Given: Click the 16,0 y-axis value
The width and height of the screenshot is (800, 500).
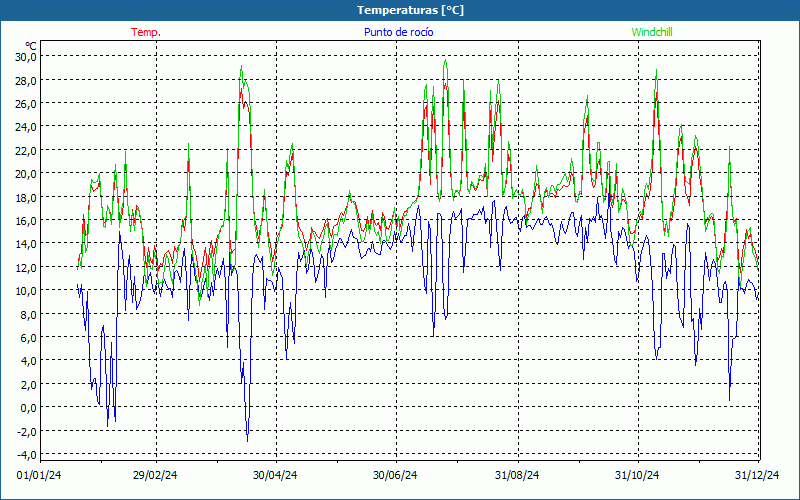Looking at the screenshot, I should pyautogui.click(x=26, y=220).
